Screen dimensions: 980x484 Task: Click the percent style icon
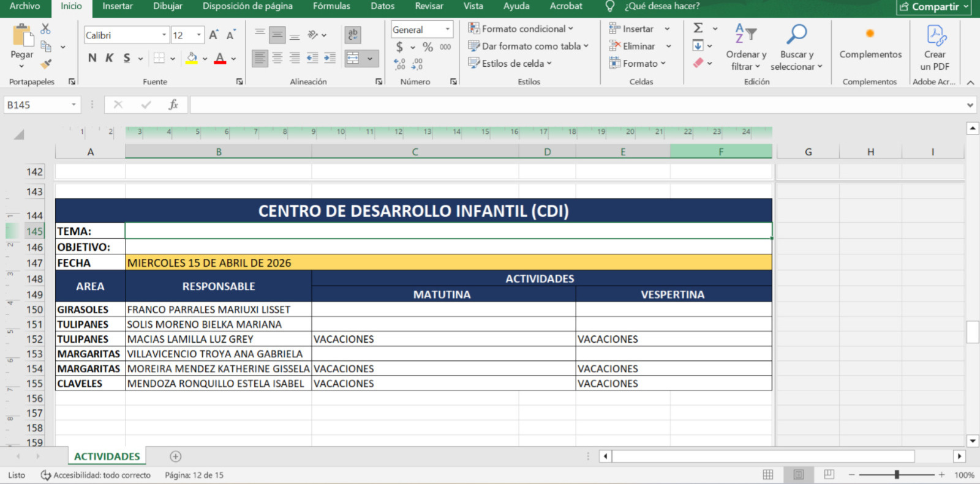click(428, 47)
